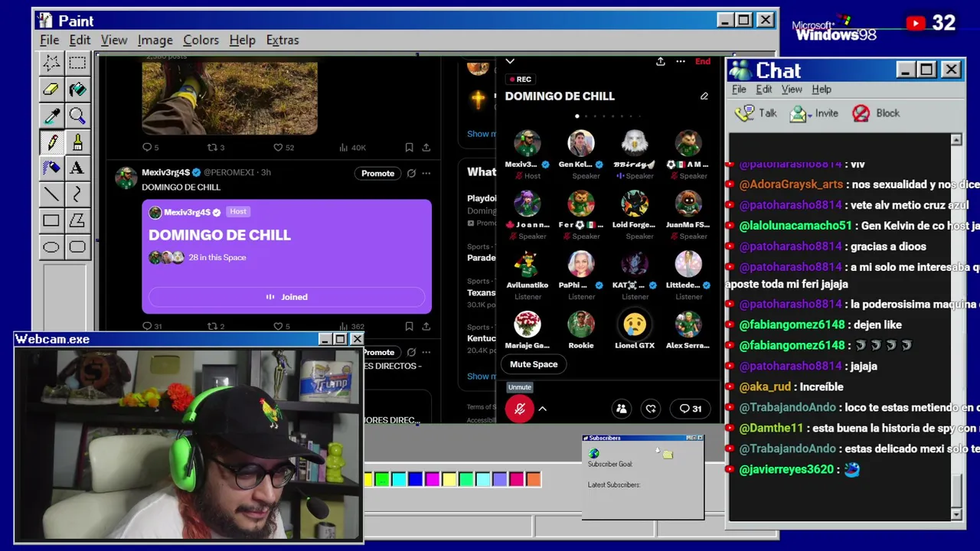Viewport: 980px width, 551px height.
Task: Select the Rectangle shape tool
Action: point(51,220)
